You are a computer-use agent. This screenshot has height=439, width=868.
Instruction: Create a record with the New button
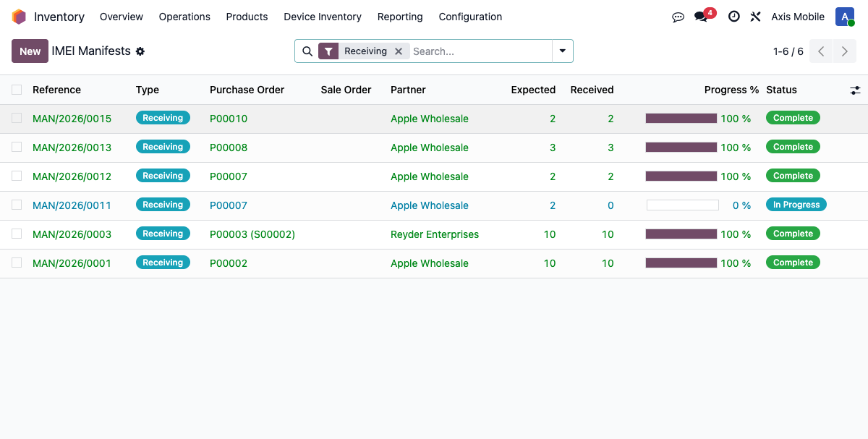click(30, 51)
